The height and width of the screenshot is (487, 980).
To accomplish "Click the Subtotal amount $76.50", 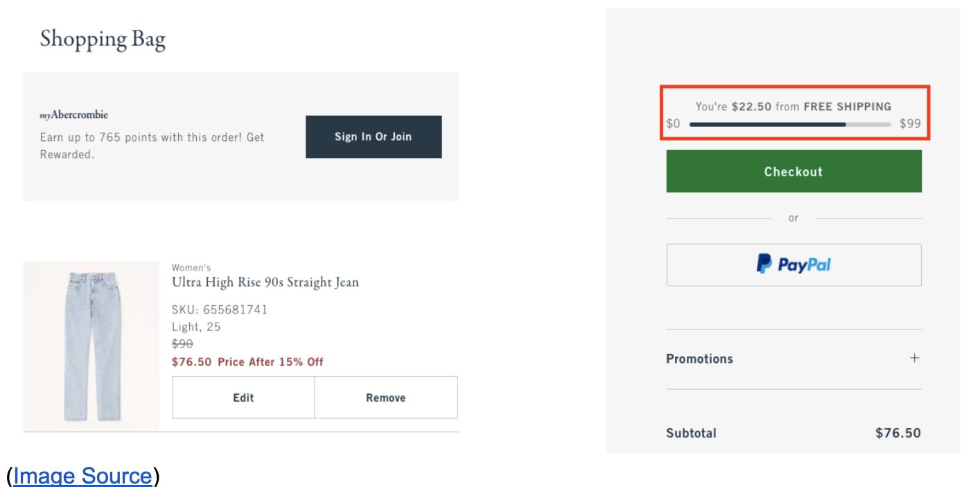I will (x=898, y=433).
